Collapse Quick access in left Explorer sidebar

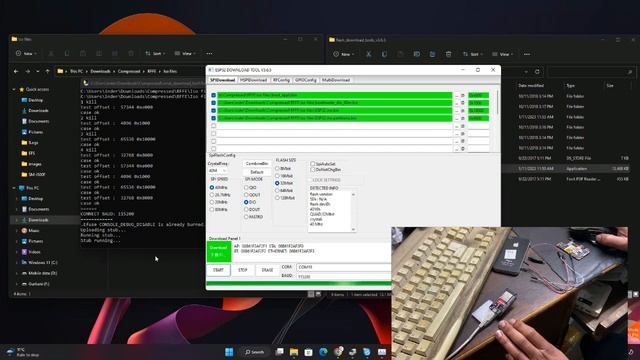coord(14,89)
